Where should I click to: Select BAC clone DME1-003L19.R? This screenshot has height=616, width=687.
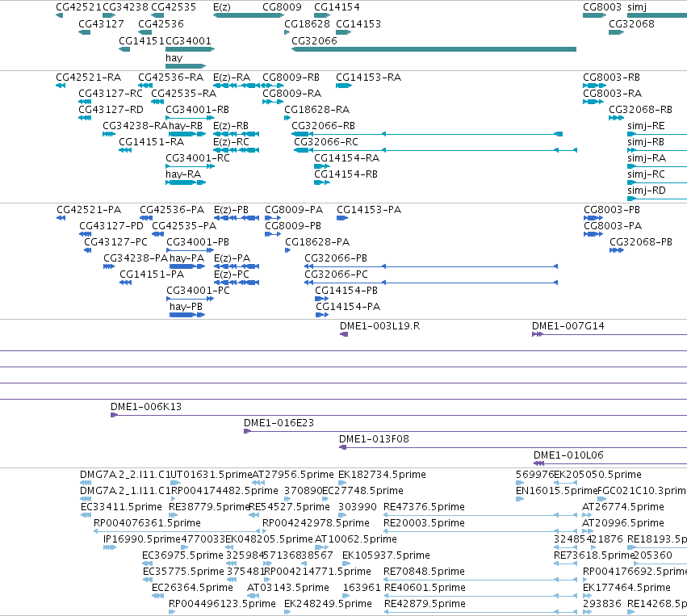point(379,326)
